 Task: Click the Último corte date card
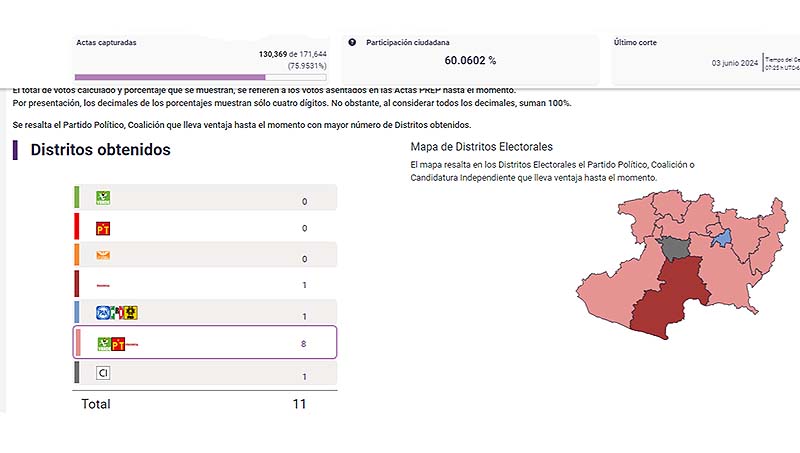tap(690, 60)
